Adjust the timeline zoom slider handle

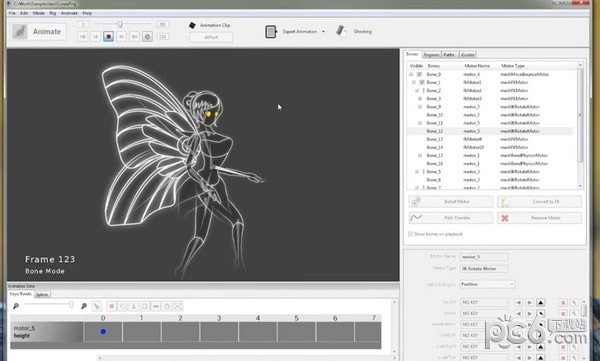click(x=71, y=305)
